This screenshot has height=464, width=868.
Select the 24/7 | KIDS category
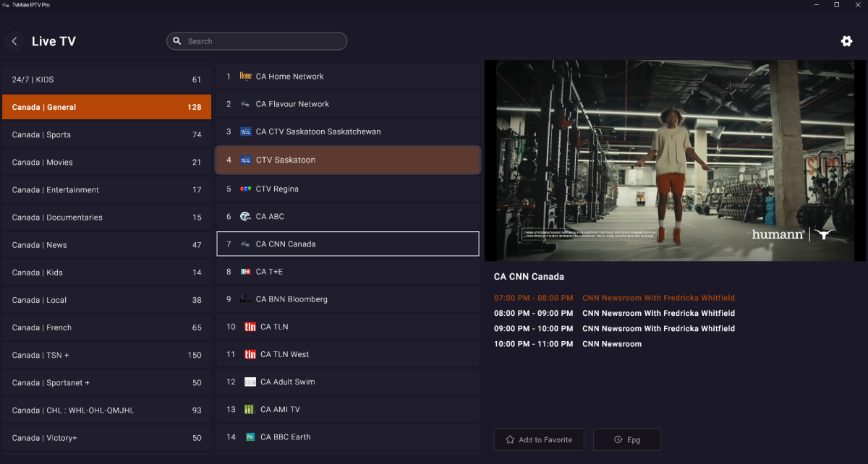click(106, 80)
